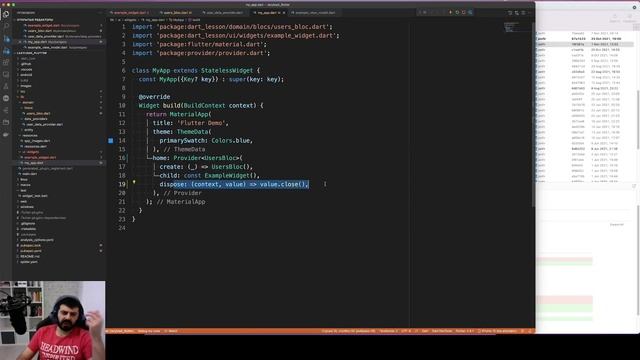Switch to the example_widget.dart tab
The image size is (640, 360).
pos(131,13)
